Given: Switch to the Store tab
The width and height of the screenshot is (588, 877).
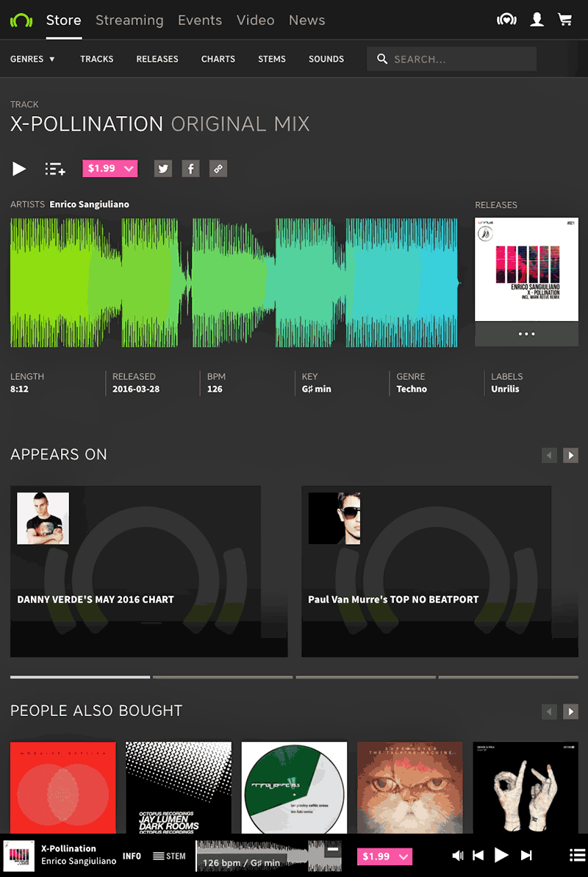Looking at the screenshot, I should tap(64, 20).
